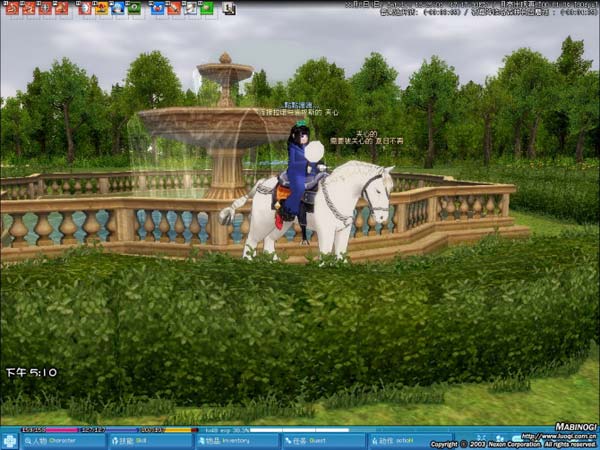Click the yellow stamina gauge bar
Viewport: 600px width, 450px height.
click(168, 430)
